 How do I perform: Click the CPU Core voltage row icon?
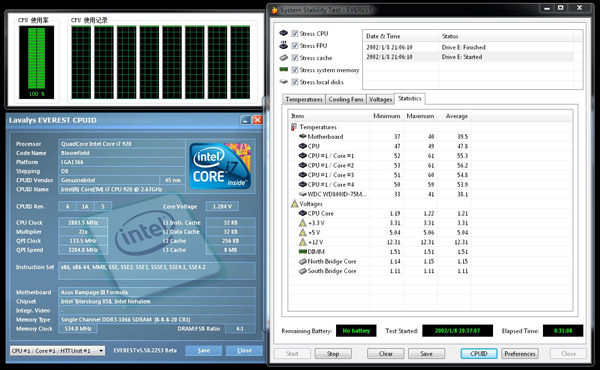tap(302, 213)
